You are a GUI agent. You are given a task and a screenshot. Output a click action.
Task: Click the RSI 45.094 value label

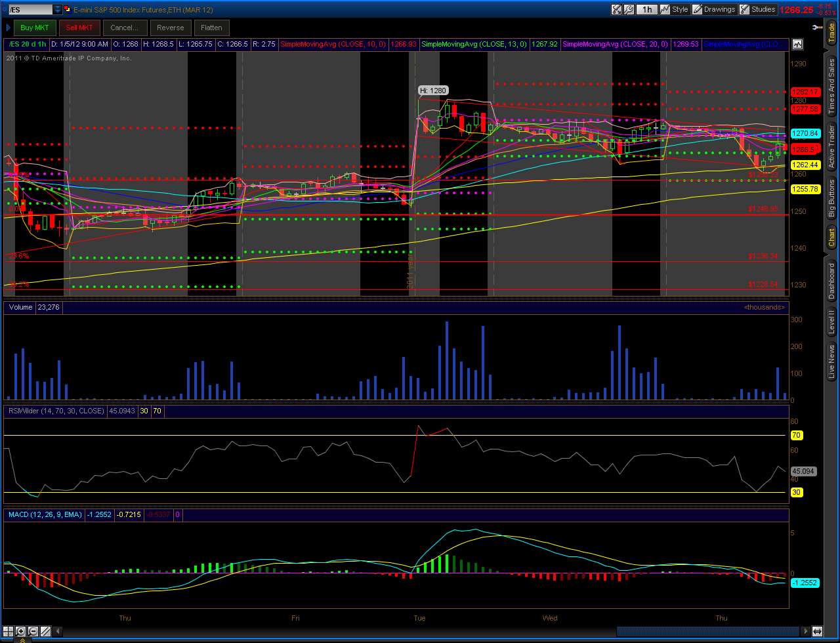pos(805,471)
